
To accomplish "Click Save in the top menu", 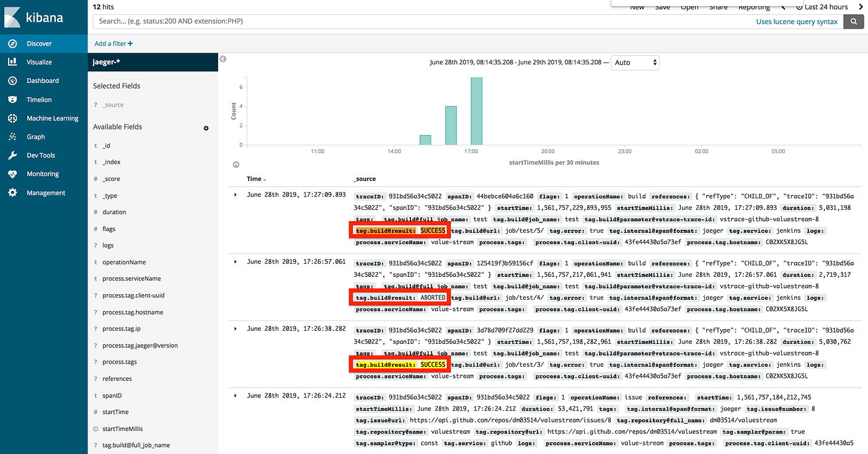I will (x=663, y=7).
